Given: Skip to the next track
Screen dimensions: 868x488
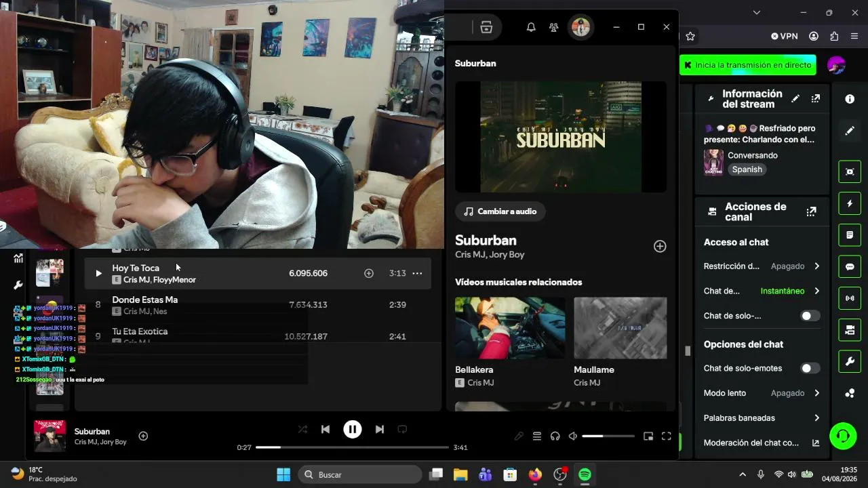Looking at the screenshot, I should click(x=380, y=429).
